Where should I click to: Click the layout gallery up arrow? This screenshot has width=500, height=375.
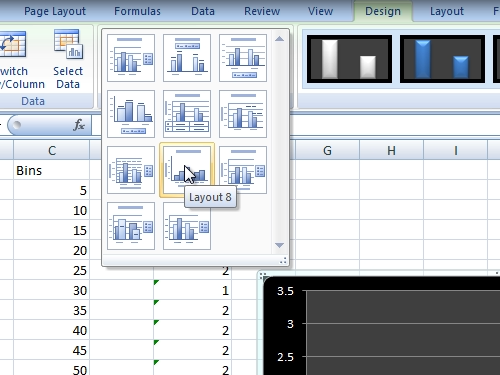click(279, 39)
